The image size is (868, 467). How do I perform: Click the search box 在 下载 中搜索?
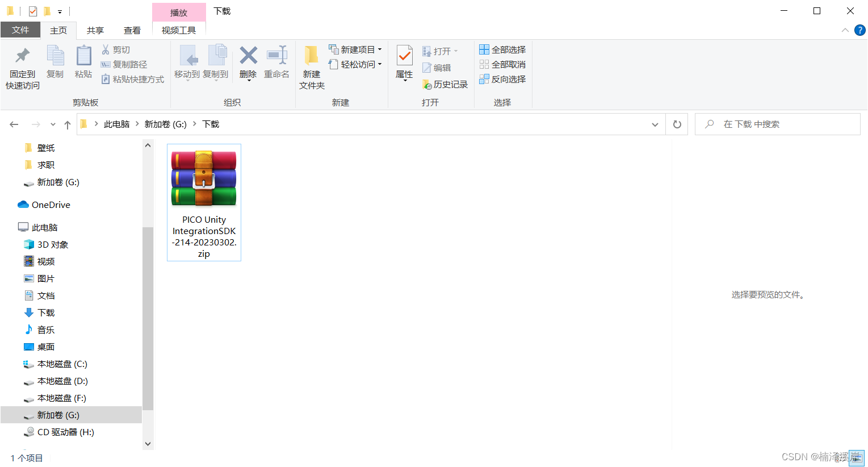778,124
